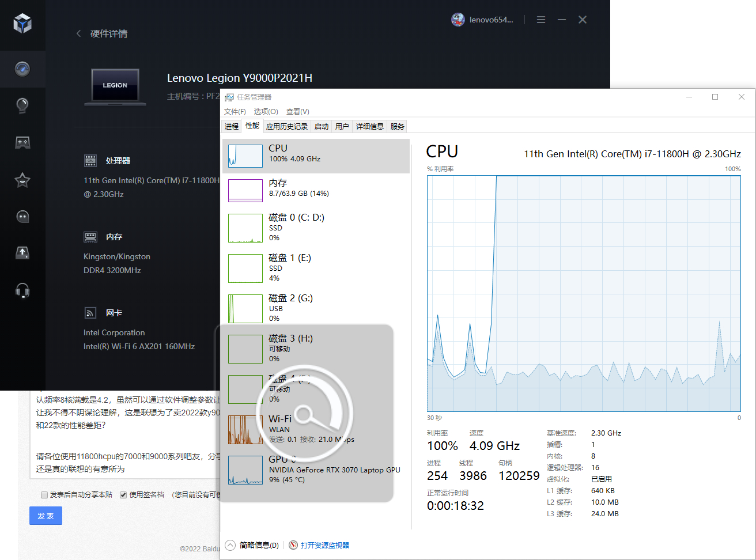Switch to the 用户 tab
Viewport: 756px width, 560px height.
tap(342, 127)
